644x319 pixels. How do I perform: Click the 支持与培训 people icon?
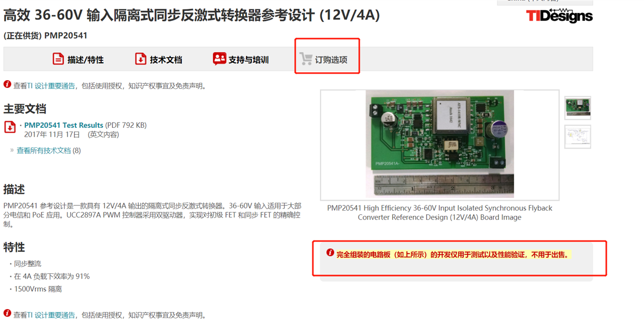[219, 59]
